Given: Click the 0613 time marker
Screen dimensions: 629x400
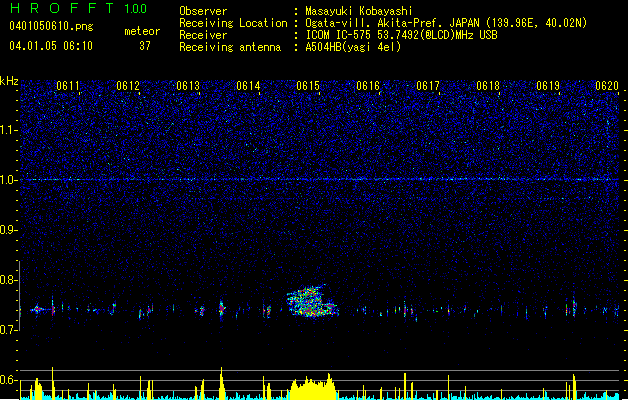Looking at the screenshot, I should 188,86.
